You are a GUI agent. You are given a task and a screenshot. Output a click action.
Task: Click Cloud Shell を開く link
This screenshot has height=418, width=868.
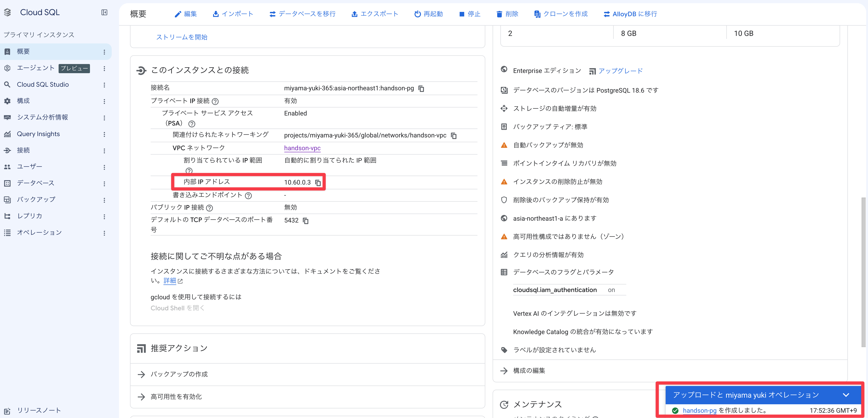click(x=178, y=308)
